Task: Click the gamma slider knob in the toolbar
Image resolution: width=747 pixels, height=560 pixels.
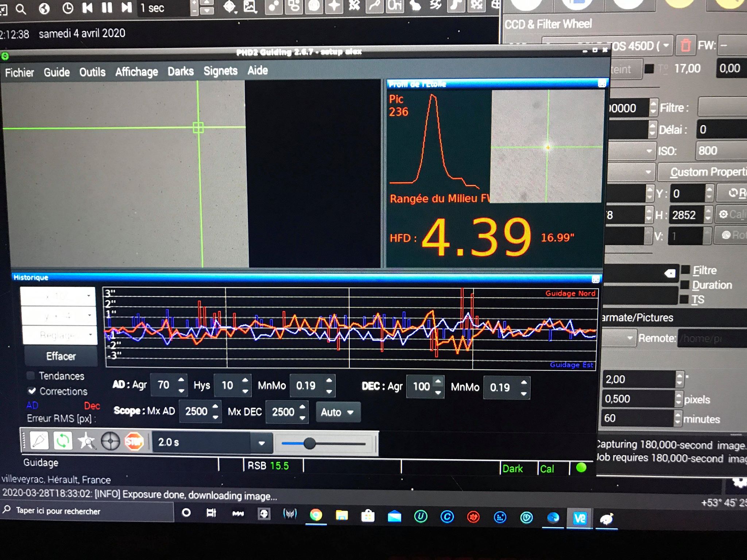Action: click(x=309, y=443)
